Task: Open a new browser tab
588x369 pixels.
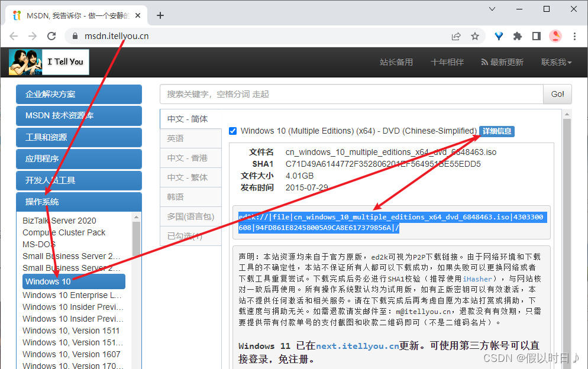Action: pyautogui.click(x=160, y=15)
